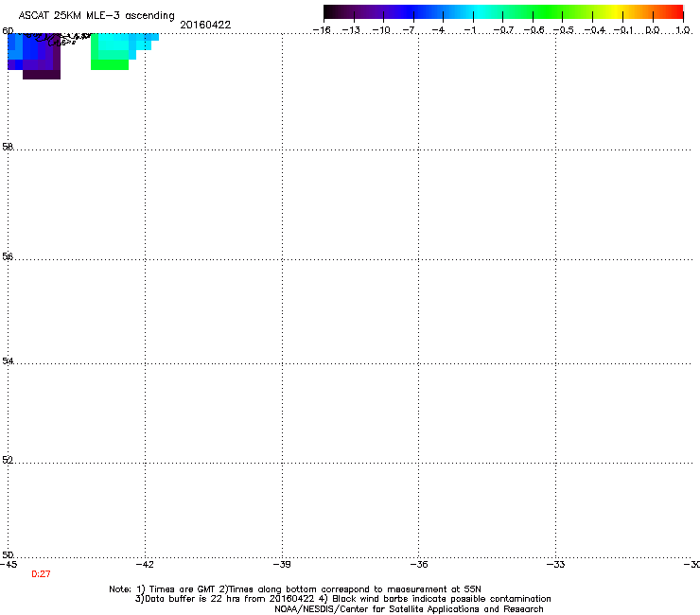Click the latitude label 58
Screen dimensions: 700x615
pos(8,147)
